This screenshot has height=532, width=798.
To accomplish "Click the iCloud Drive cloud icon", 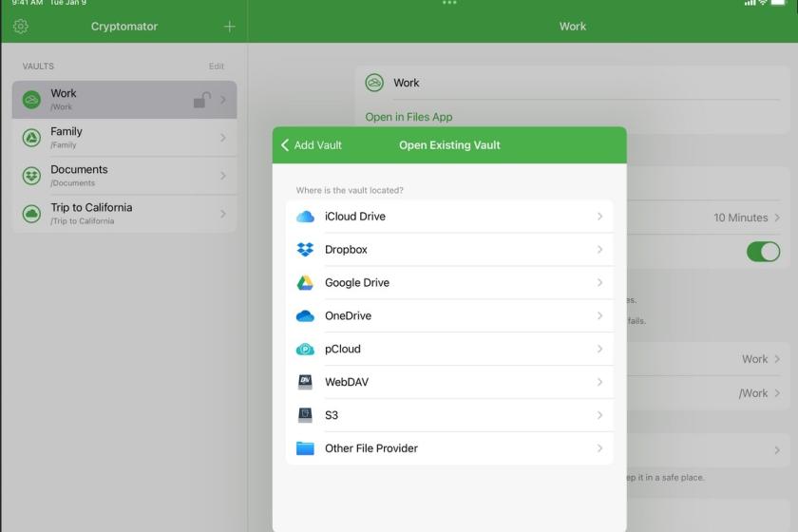I will 305,217.
